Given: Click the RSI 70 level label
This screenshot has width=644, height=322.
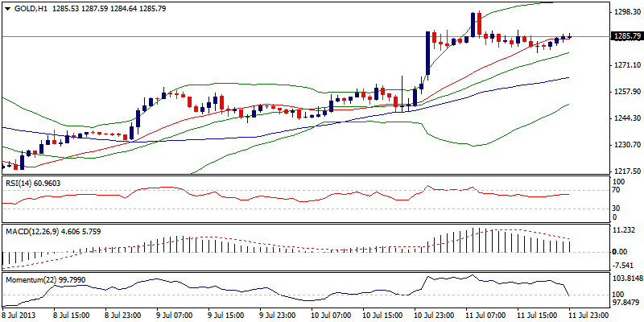Looking at the screenshot, I should [x=617, y=190].
